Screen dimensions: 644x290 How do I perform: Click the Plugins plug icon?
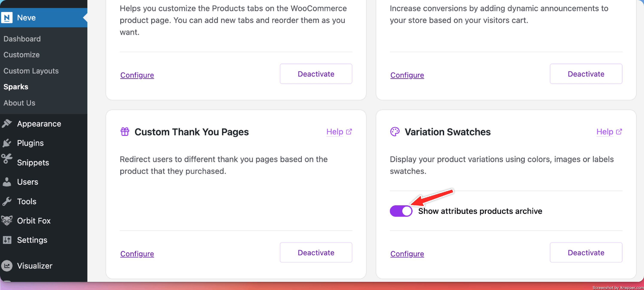[7, 143]
